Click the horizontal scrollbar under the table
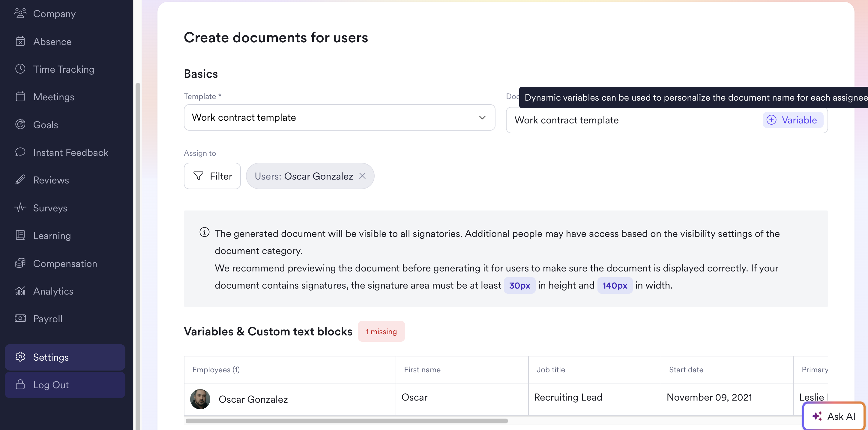The width and height of the screenshot is (868, 430). tap(346, 421)
